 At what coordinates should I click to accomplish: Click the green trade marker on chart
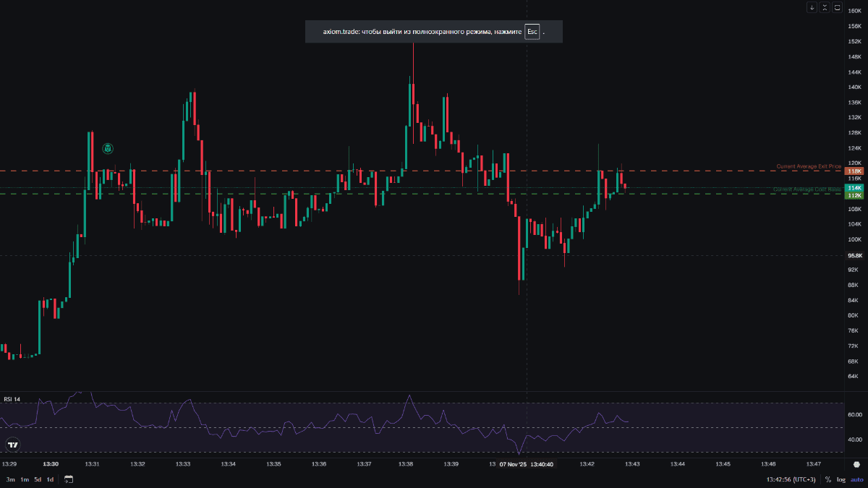click(x=108, y=149)
